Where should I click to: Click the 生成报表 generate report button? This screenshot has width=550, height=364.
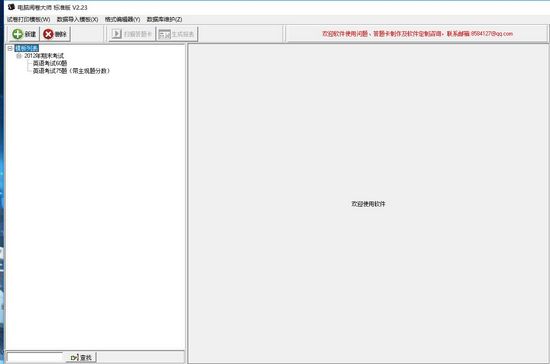(x=177, y=34)
